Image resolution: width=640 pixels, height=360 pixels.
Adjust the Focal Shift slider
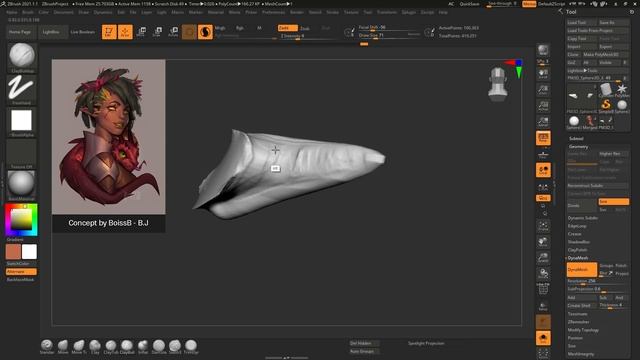click(x=389, y=27)
